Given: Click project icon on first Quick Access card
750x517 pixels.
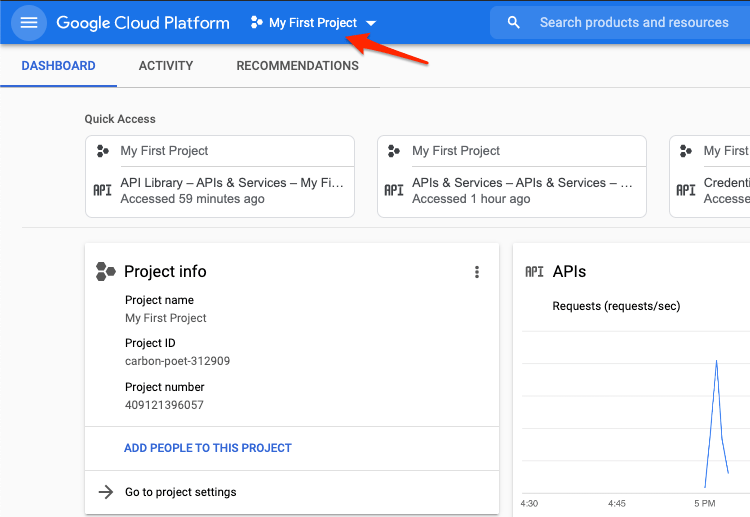Looking at the screenshot, I should [x=102, y=151].
